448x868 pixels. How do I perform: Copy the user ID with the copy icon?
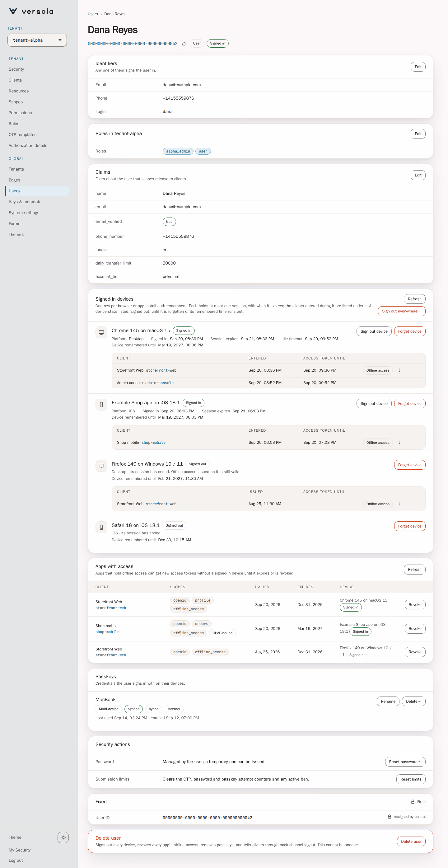click(x=184, y=44)
